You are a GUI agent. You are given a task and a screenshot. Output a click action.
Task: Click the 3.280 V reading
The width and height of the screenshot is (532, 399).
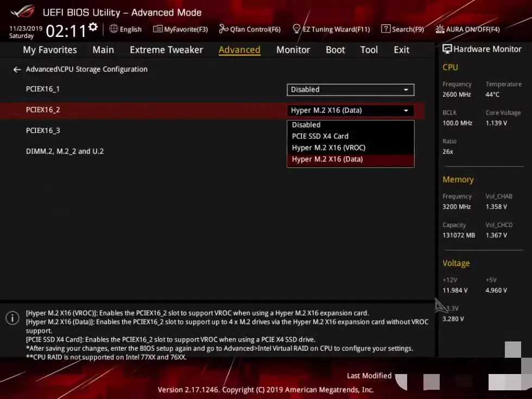[x=453, y=319]
